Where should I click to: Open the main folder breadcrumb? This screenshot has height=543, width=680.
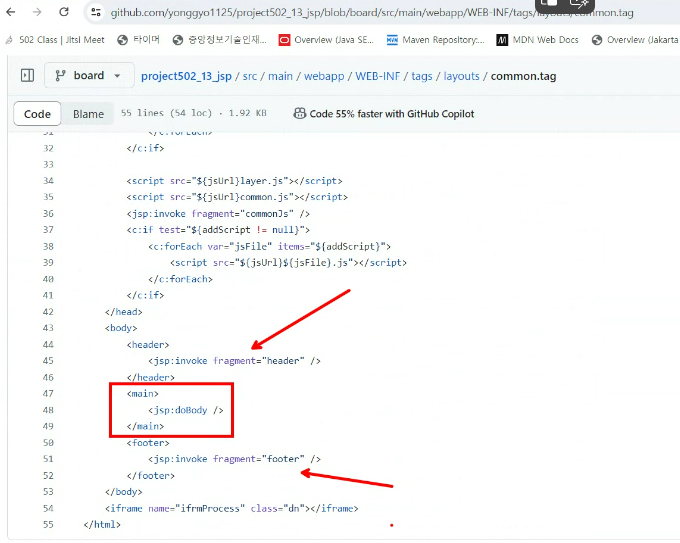pos(280,76)
